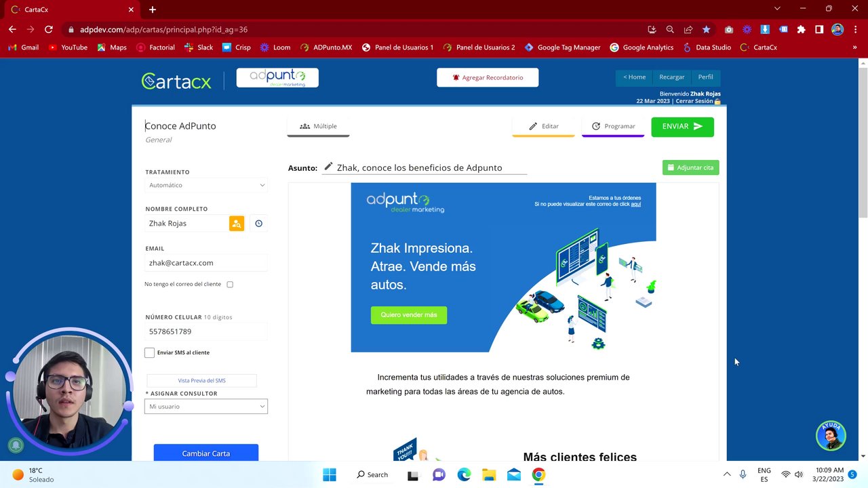Open Chrome tab search dropdown arrow
This screenshot has width=868, height=488.
click(776, 9)
